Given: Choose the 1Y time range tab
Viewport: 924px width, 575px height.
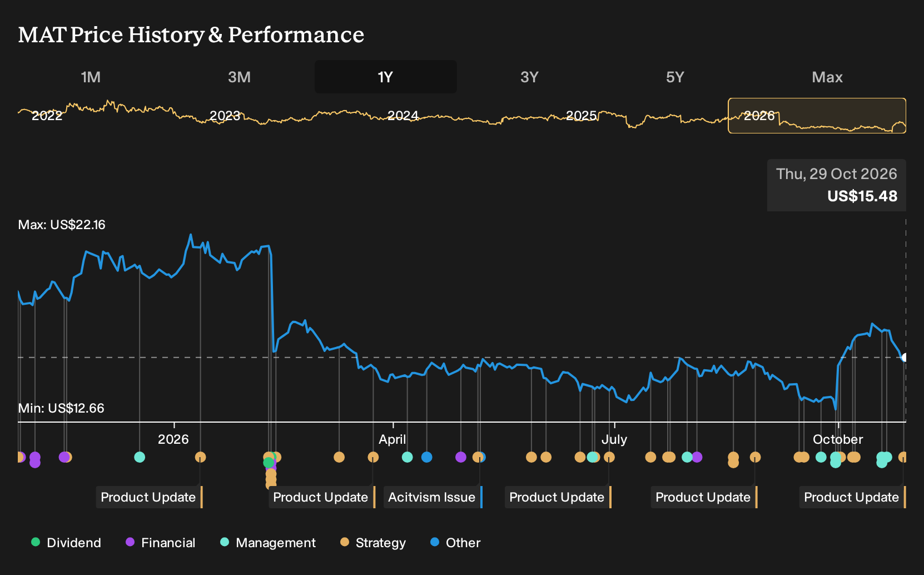Looking at the screenshot, I should (x=385, y=77).
